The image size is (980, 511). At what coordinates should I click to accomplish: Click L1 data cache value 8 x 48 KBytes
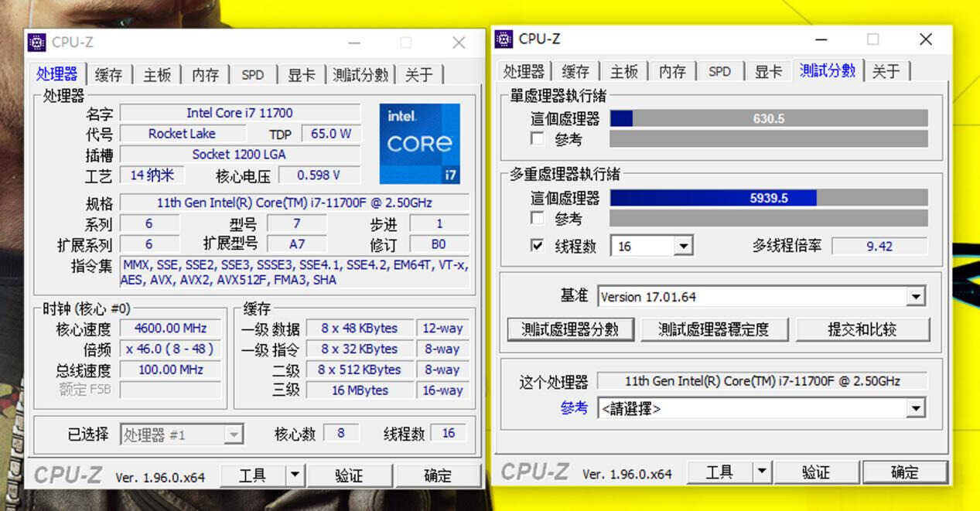[x=360, y=328]
